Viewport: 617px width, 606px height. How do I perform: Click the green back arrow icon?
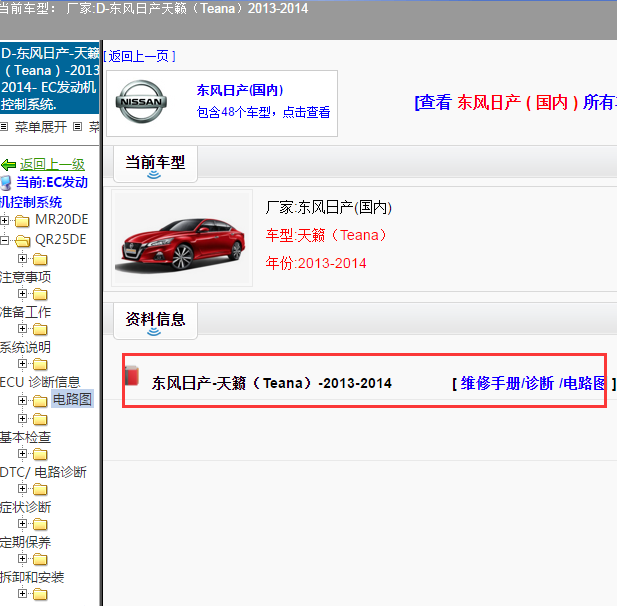tap(8, 164)
